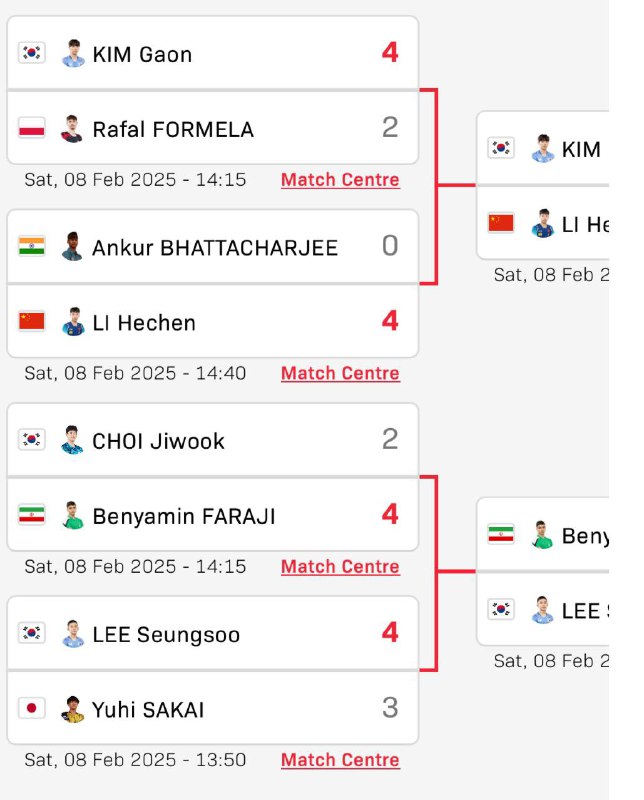The height and width of the screenshot is (800, 644).
Task: Click LI Hechen's score of 4
Action: [390, 320]
